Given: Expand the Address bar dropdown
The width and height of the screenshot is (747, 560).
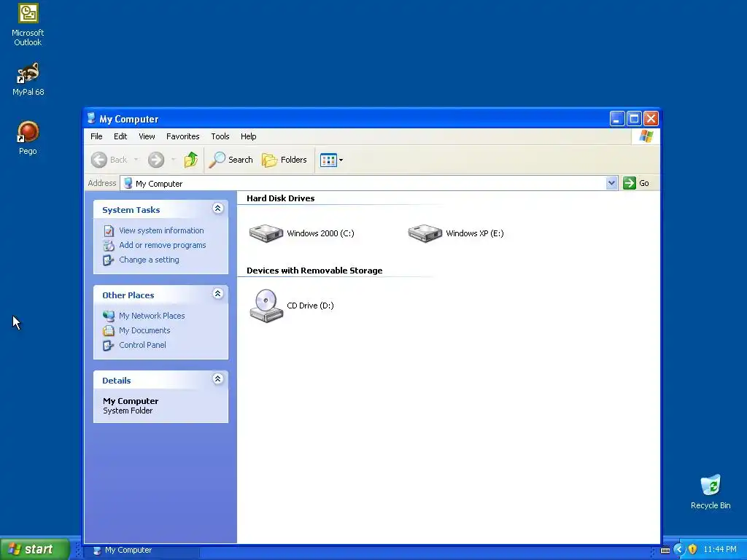Looking at the screenshot, I should pos(611,183).
